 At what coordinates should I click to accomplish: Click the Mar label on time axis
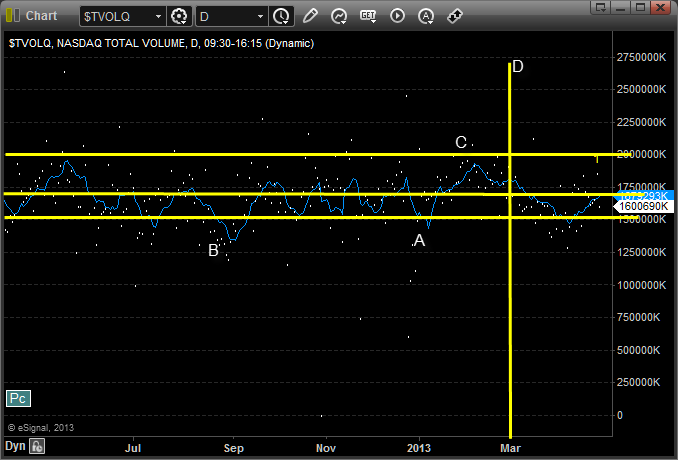pos(510,448)
